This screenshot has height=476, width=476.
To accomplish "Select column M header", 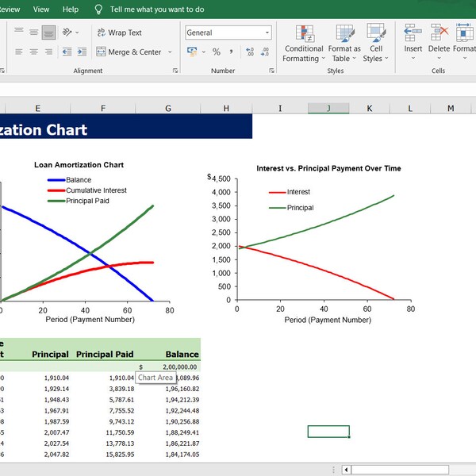I will click(451, 109).
